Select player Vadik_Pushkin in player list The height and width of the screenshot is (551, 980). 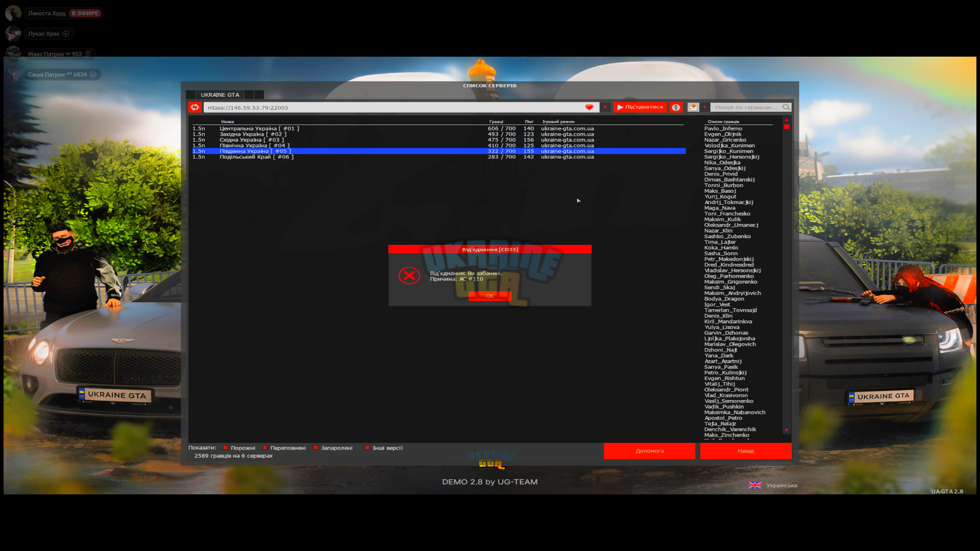tap(724, 407)
